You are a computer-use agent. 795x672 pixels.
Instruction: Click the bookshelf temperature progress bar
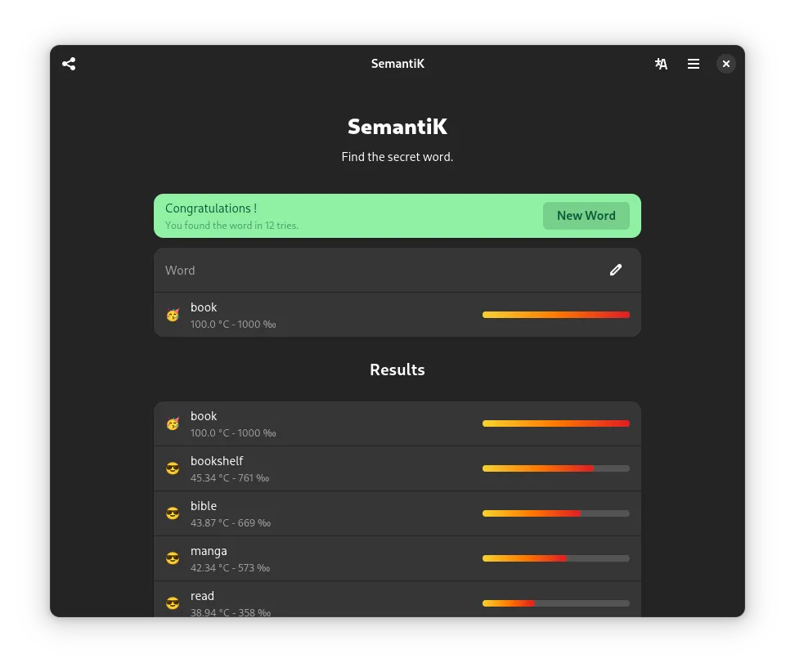[x=555, y=468]
